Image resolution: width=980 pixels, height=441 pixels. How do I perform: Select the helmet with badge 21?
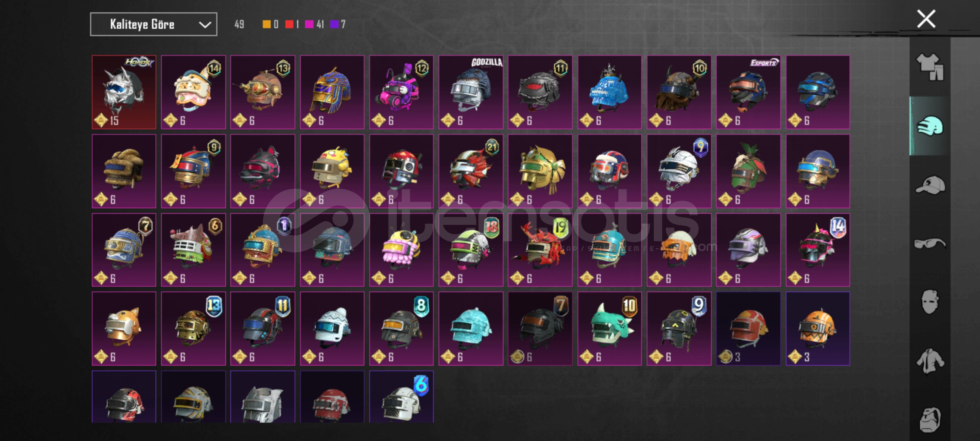coord(471,171)
